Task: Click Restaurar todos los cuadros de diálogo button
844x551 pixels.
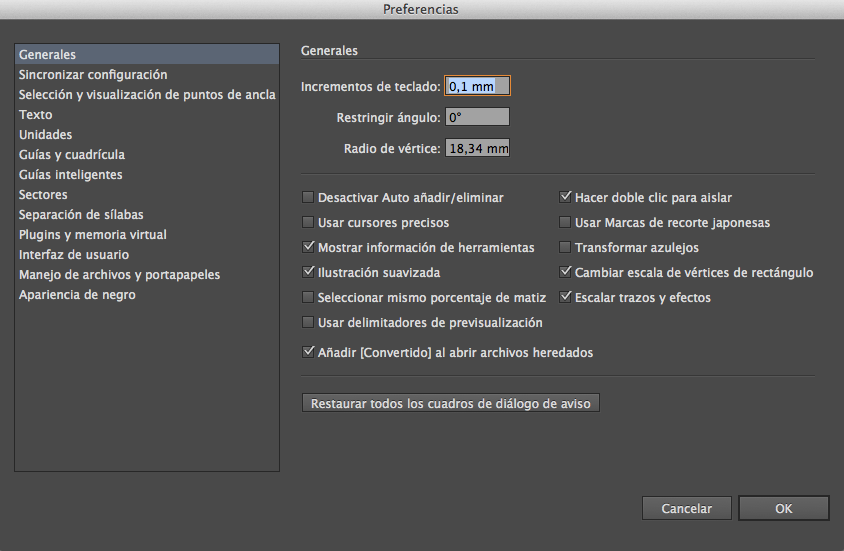Action: (450, 404)
